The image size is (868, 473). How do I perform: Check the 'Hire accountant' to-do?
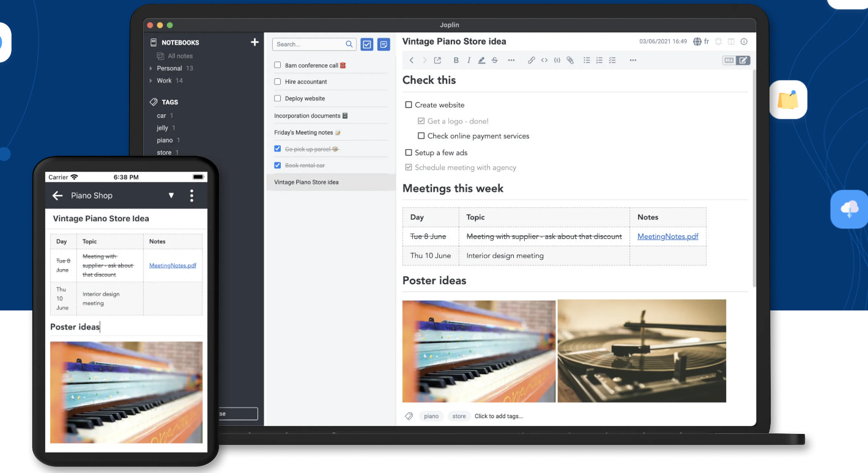tap(278, 81)
